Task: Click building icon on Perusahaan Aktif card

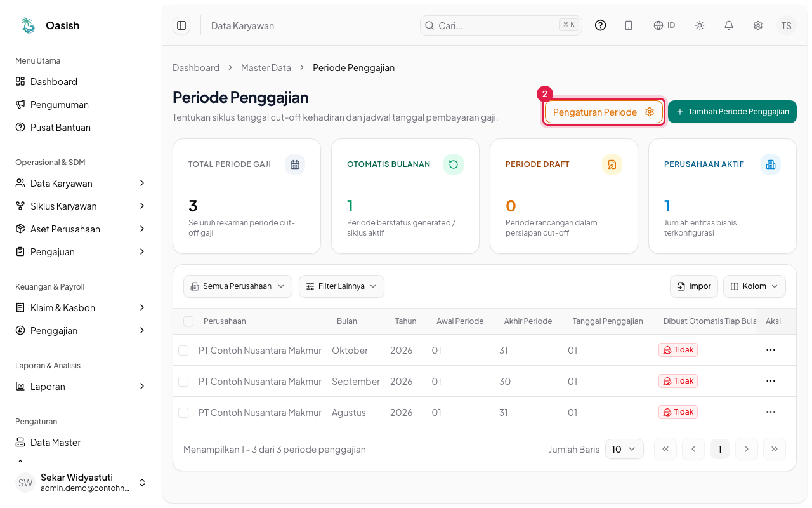Action: [771, 164]
